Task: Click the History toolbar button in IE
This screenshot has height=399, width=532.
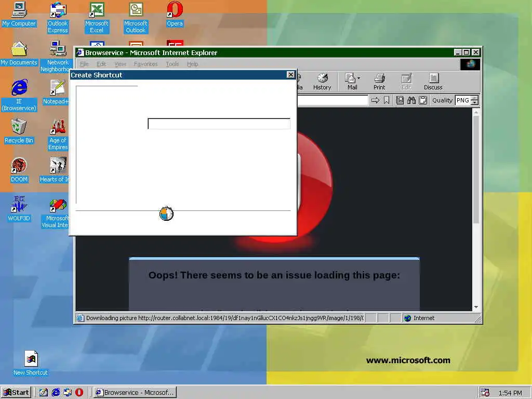Action: 322,82
